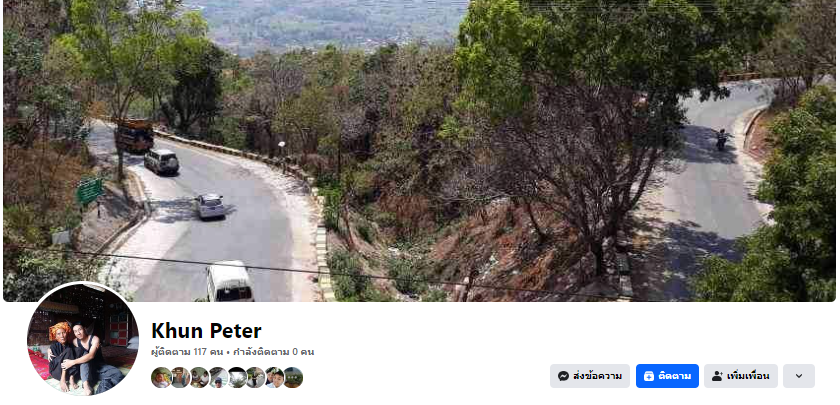This screenshot has width=840, height=405.
Task: View Khun Peter's circular profile picture
Action: [x=83, y=339]
